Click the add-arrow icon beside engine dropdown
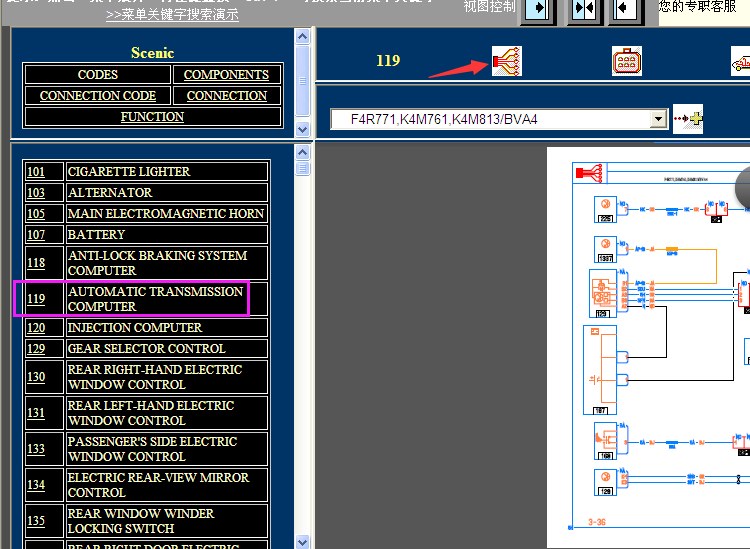The width and height of the screenshot is (750, 549). pyautogui.click(x=688, y=119)
